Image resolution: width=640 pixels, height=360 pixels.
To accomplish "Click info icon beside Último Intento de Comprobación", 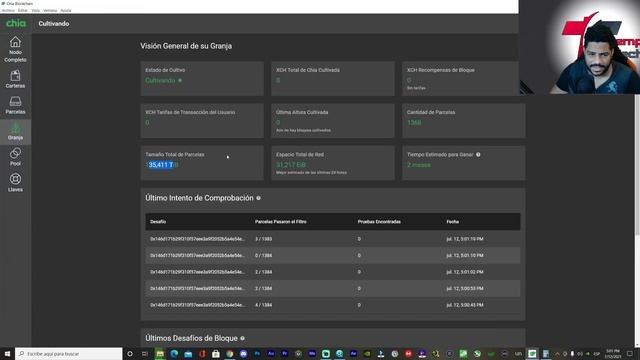I will click(258, 198).
